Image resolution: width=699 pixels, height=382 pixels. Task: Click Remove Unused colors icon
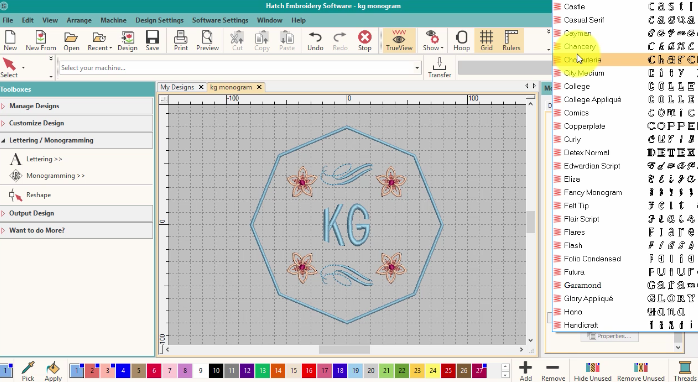pyautogui.click(x=641, y=371)
